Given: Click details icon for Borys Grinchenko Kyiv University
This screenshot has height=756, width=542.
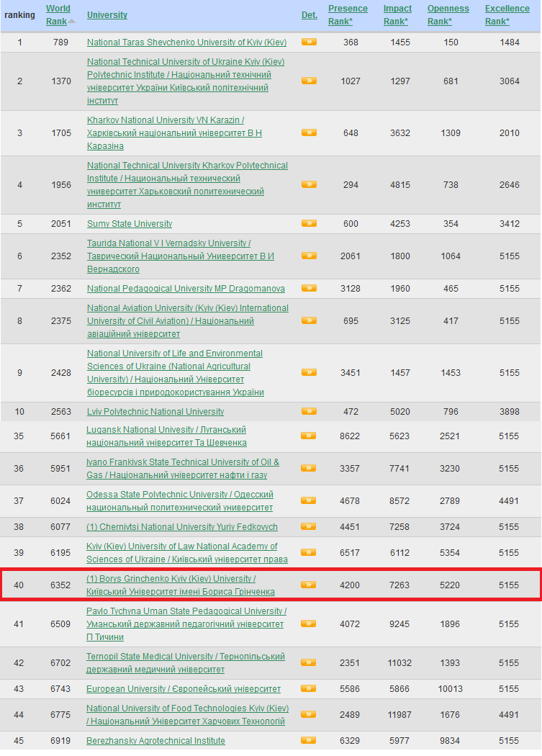Looking at the screenshot, I should 309,585.
